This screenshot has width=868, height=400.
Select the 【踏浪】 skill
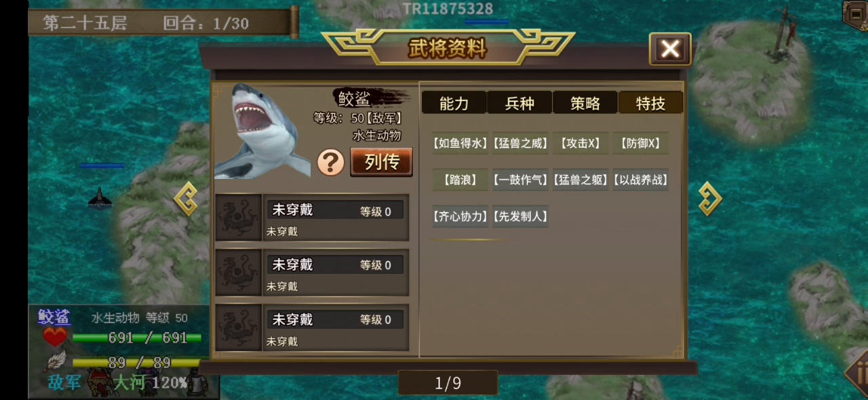pos(460,180)
